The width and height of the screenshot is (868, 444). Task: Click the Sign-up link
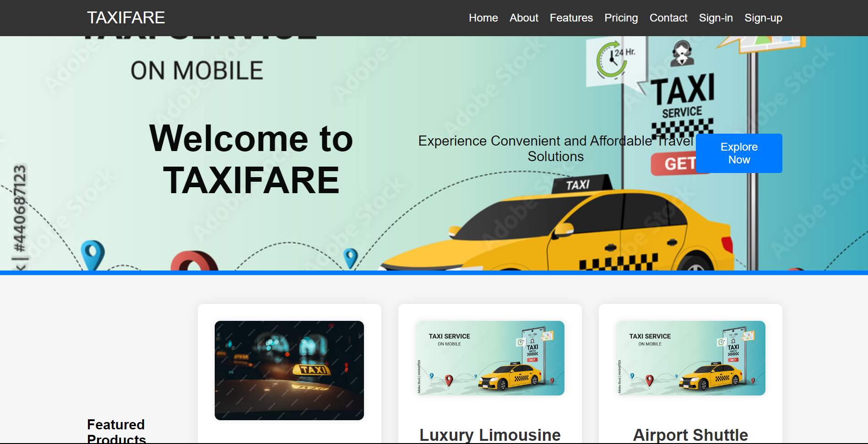(763, 18)
